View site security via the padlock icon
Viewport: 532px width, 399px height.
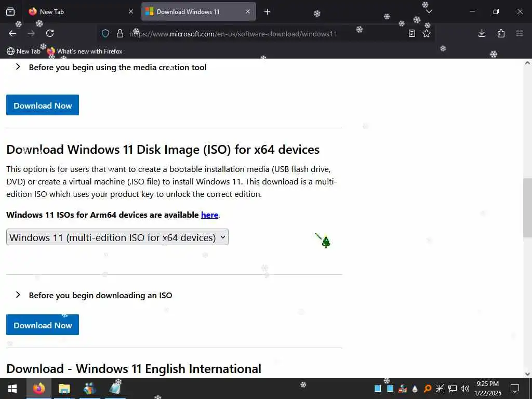click(x=120, y=33)
